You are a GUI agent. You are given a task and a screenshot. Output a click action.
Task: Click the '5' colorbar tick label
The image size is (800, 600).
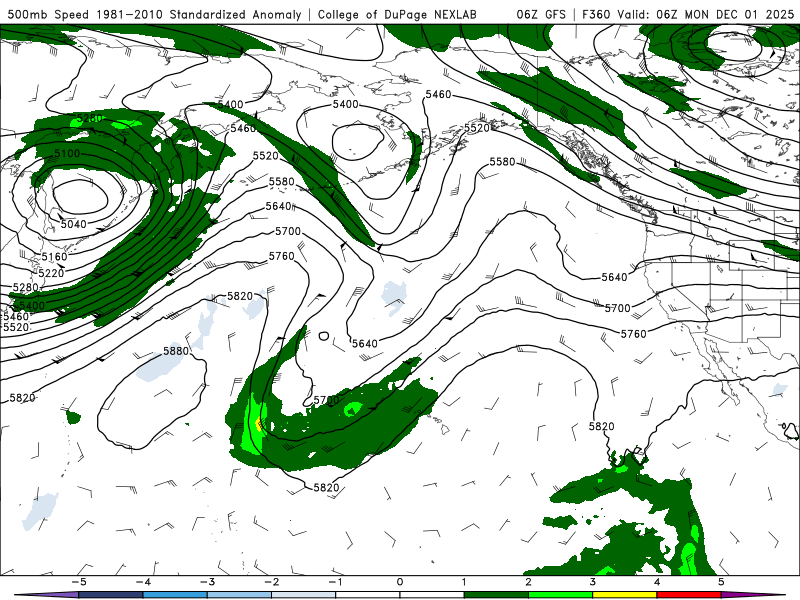click(x=721, y=582)
